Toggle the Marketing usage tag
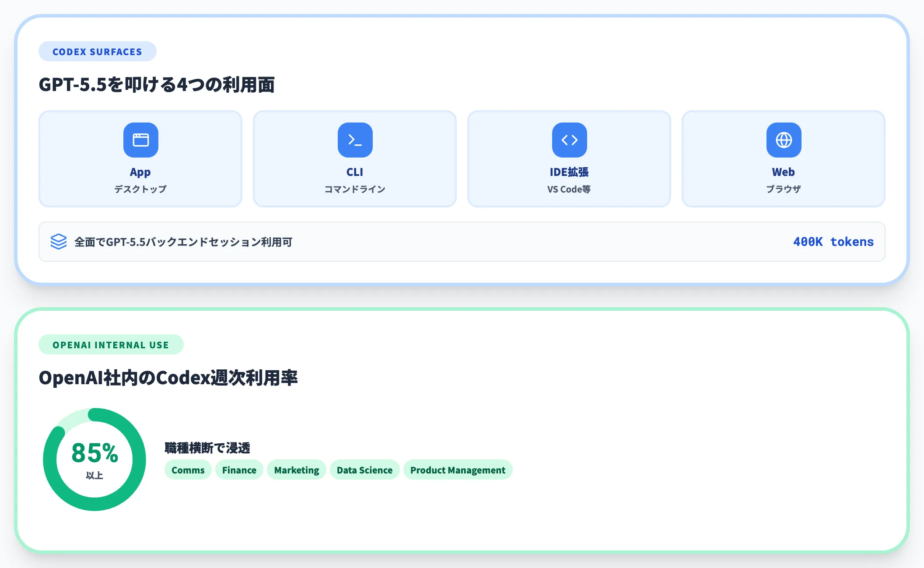Screen dimensions: 924x568 pyautogui.click(x=296, y=470)
